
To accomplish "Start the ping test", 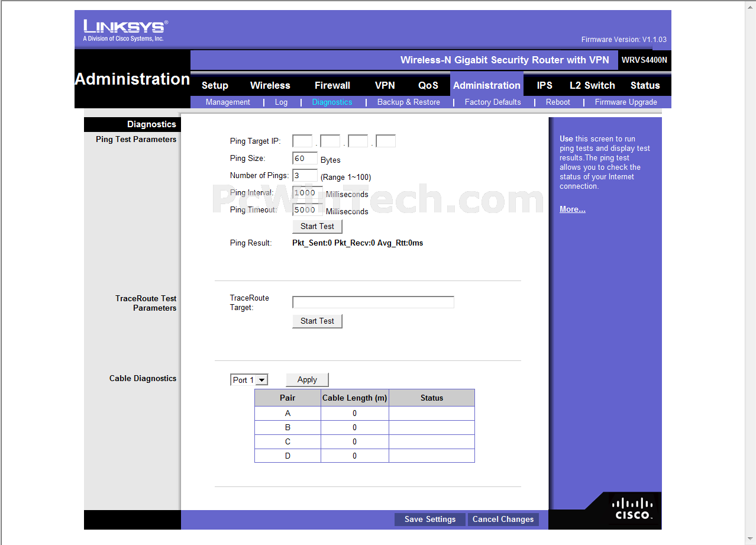I will pyautogui.click(x=317, y=226).
